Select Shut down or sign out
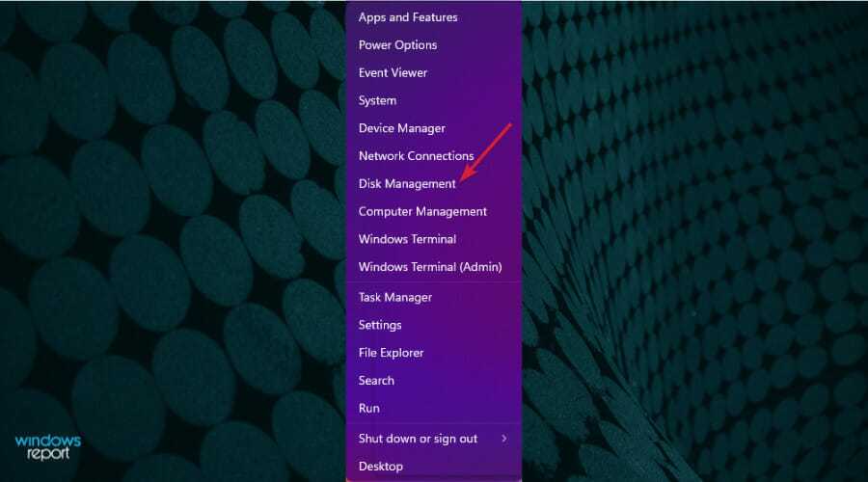The height and width of the screenshot is (482, 868). [418, 439]
